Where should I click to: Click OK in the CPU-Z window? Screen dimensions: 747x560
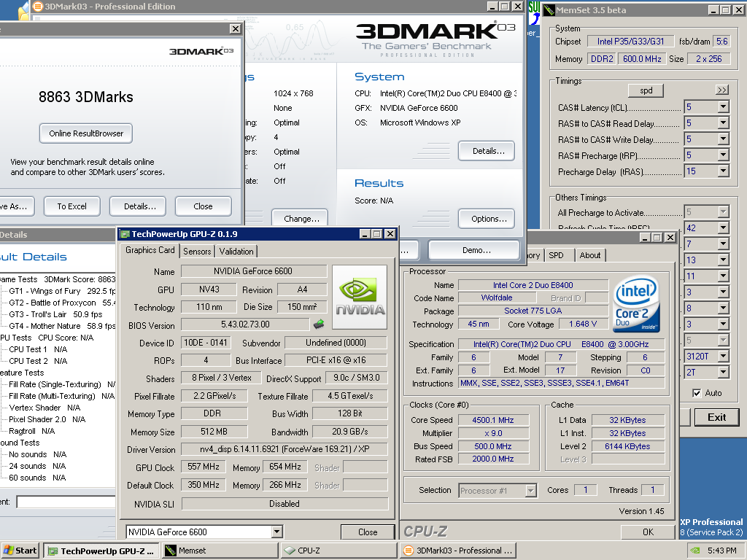coord(649,532)
